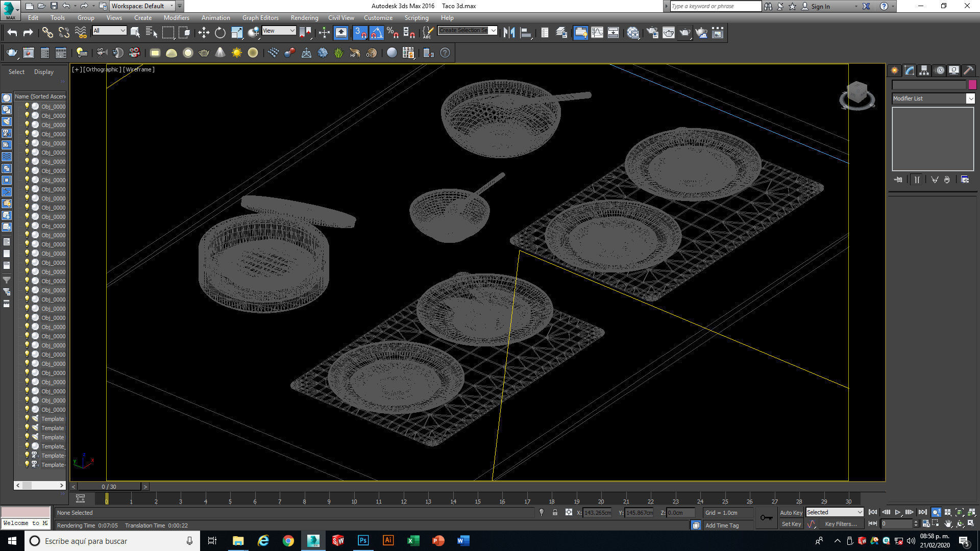Viewport: 980px width, 551px height.
Task: Open the Rendered Frame Window icon
Action: (669, 33)
